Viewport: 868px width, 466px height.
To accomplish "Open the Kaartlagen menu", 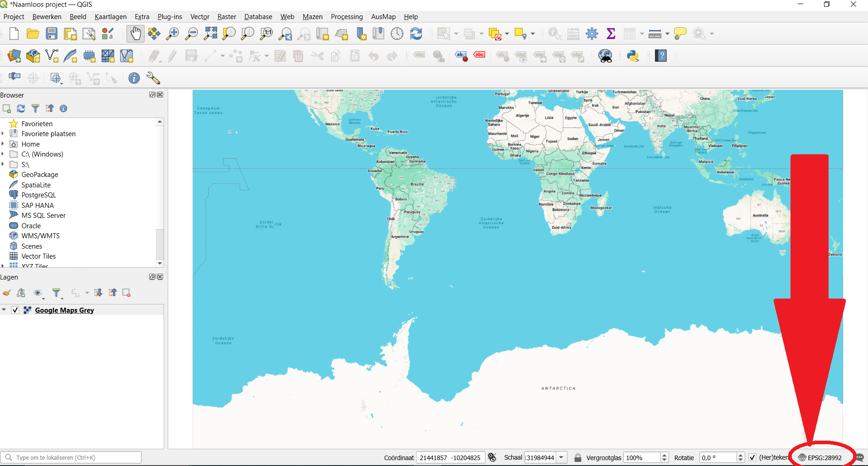I will coord(110,17).
